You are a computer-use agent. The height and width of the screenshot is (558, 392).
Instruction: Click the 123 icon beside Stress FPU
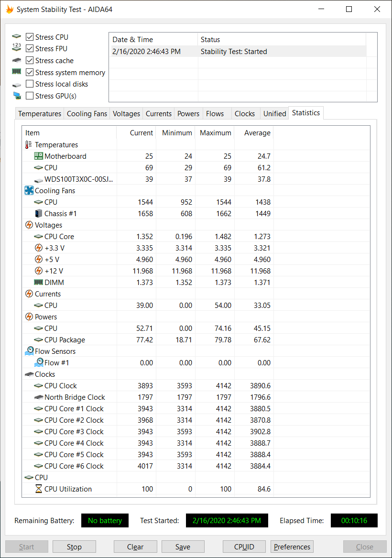point(16,47)
